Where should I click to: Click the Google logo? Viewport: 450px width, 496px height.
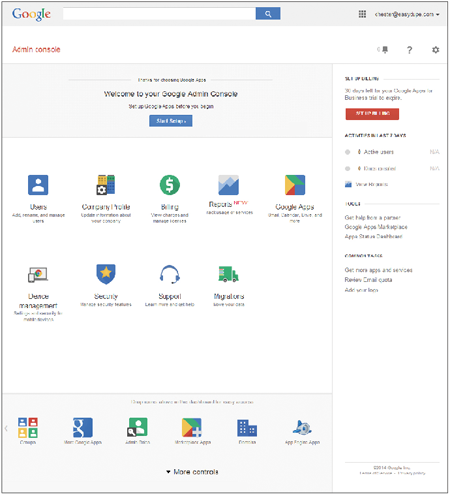pyautogui.click(x=31, y=14)
